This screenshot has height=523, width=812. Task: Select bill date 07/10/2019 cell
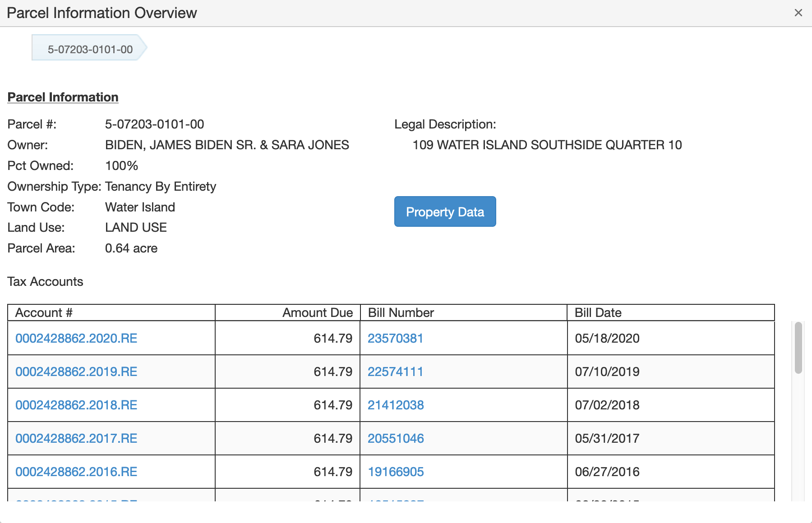click(671, 372)
